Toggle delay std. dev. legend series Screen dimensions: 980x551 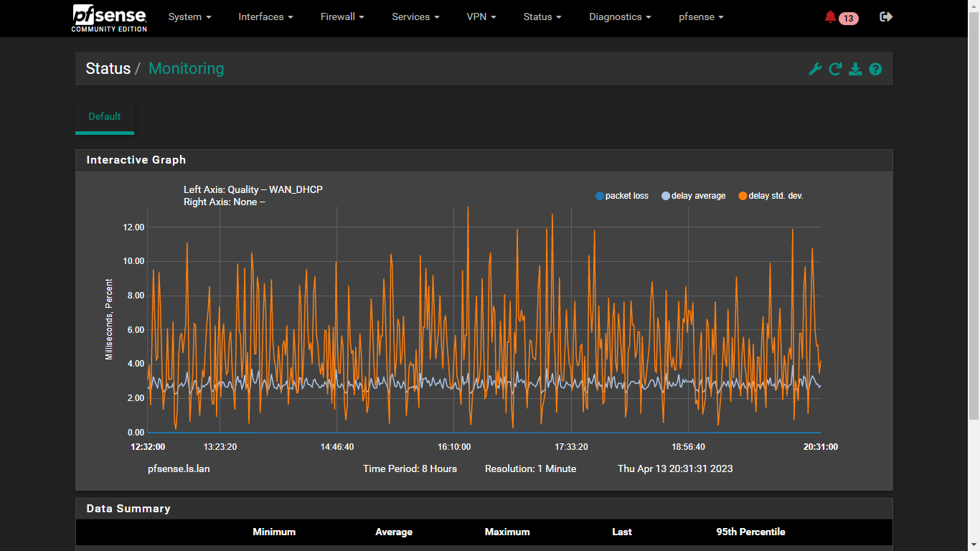point(771,196)
